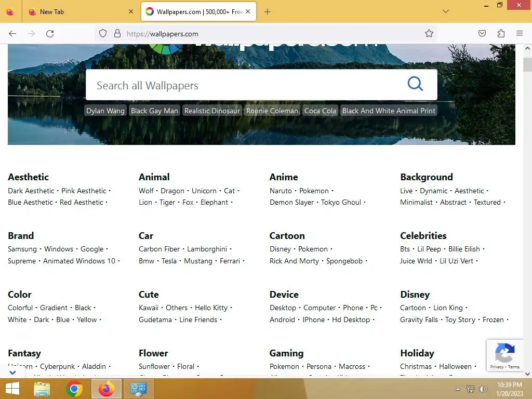Click the Gradient link under Color

54,308
